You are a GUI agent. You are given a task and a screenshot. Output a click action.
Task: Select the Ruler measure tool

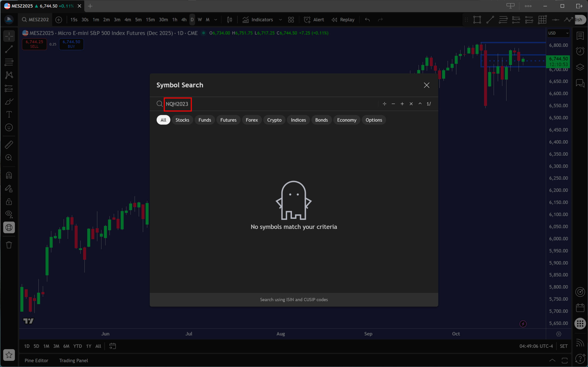point(9,145)
